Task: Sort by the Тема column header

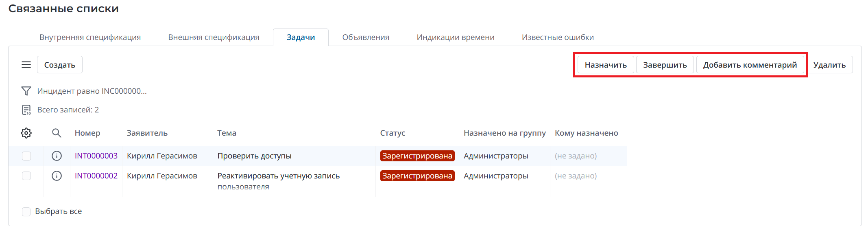Action: 227,133
